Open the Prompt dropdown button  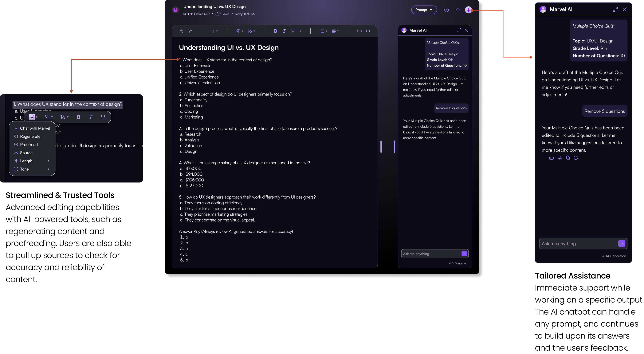(x=424, y=10)
